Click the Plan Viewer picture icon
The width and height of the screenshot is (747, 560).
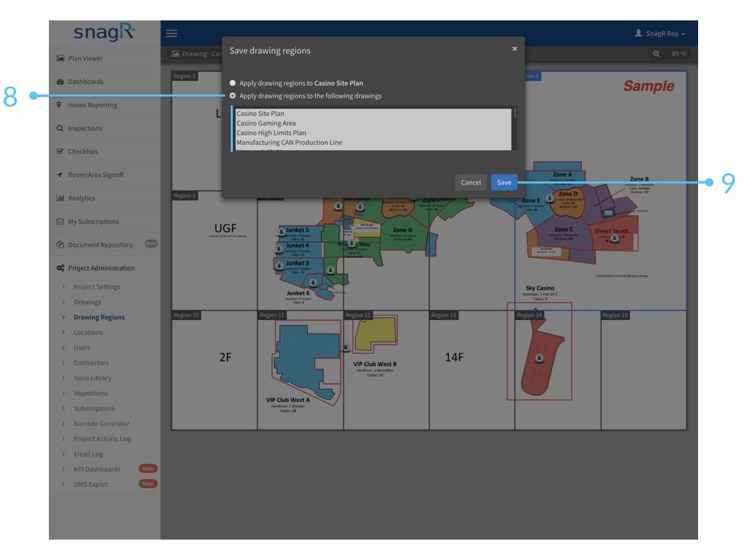pyautogui.click(x=61, y=58)
